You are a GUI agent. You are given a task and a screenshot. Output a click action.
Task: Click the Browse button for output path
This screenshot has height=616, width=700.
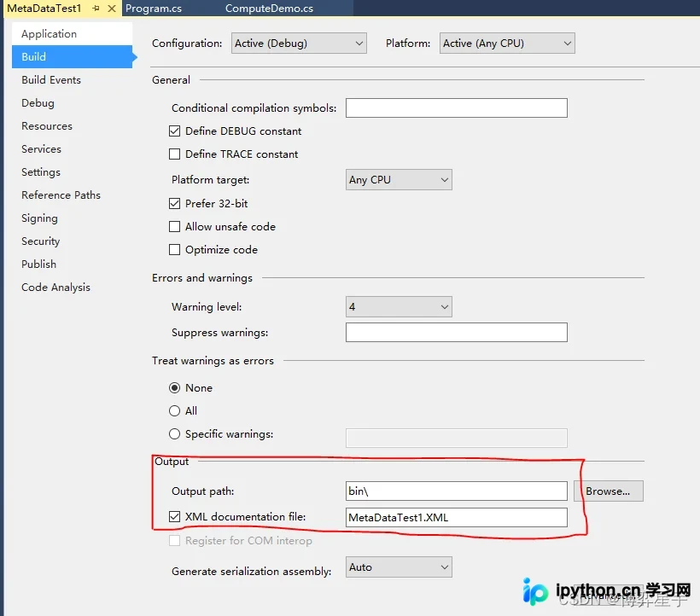(x=608, y=491)
